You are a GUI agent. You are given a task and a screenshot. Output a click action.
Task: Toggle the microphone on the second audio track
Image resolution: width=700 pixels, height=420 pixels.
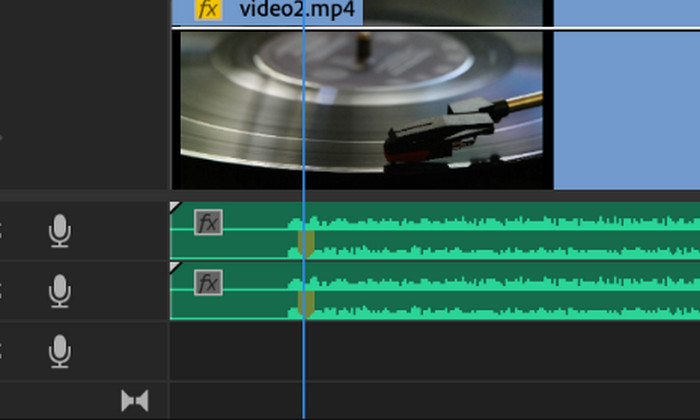click(x=60, y=292)
